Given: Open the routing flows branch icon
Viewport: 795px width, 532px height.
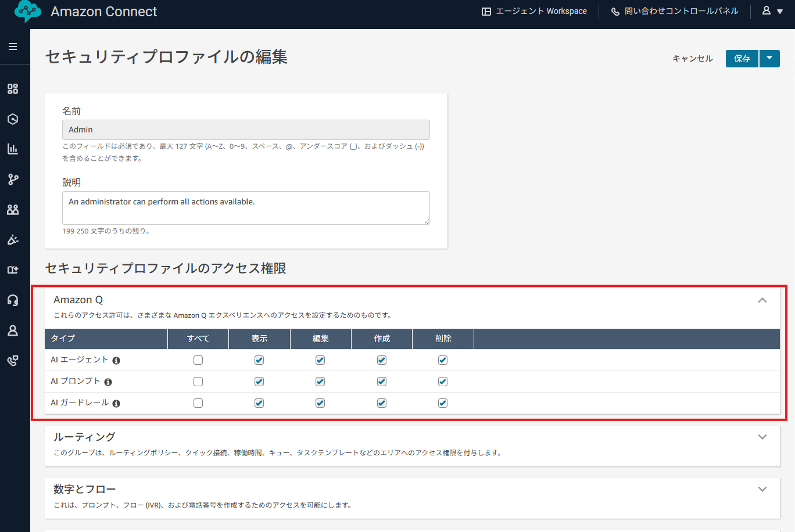Looking at the screenshot, I should click(13, 179).
